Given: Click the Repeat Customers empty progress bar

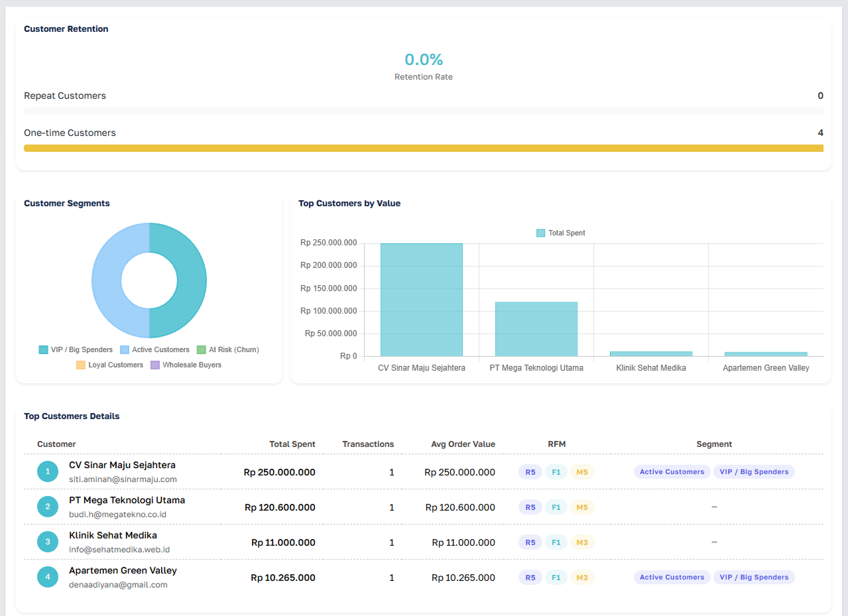Looking at the screenshot, I should pyautogui.click(x=424, y=111).
